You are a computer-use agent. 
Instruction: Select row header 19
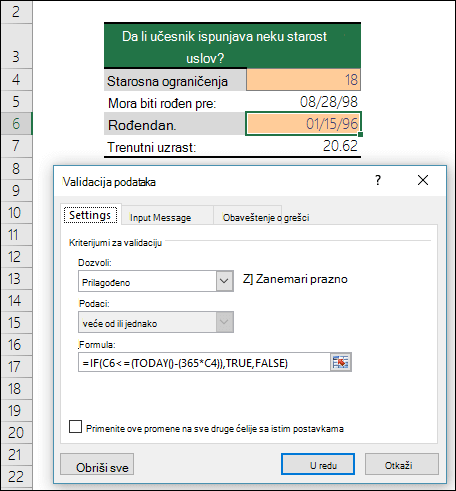tap(16, 410)
